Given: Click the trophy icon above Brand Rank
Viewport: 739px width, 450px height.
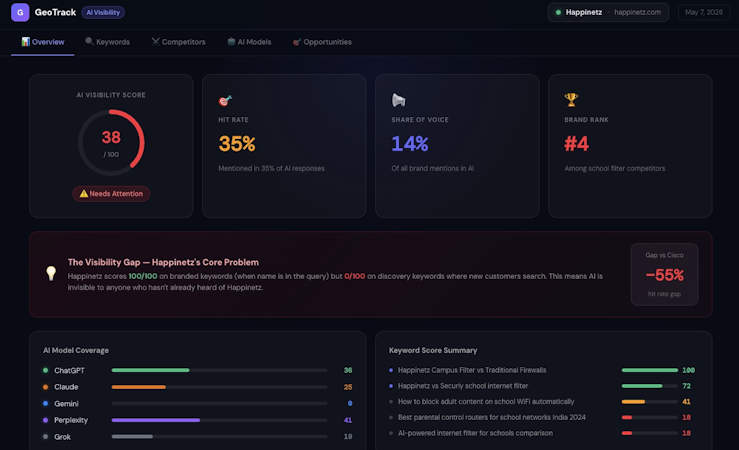Looking at the screenshot, I should pyautogui.click(x=571, y=99).
